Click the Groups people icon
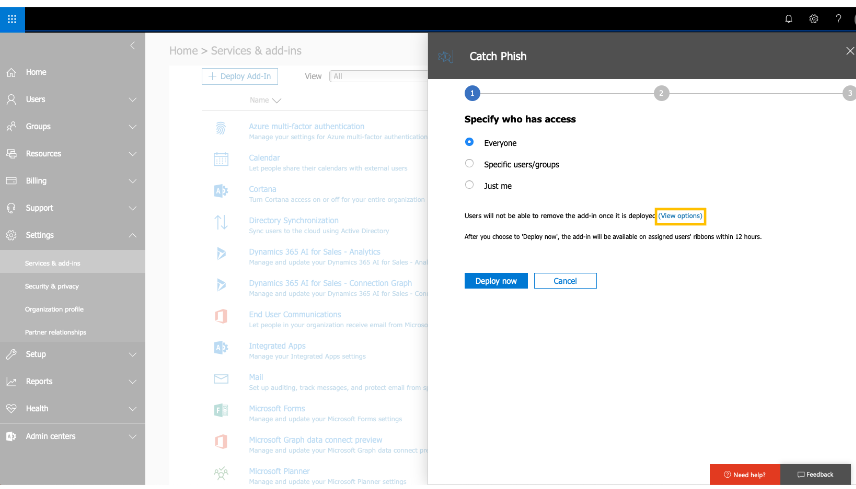The height and width of the screenshot is (489, 856). [11, 127]
